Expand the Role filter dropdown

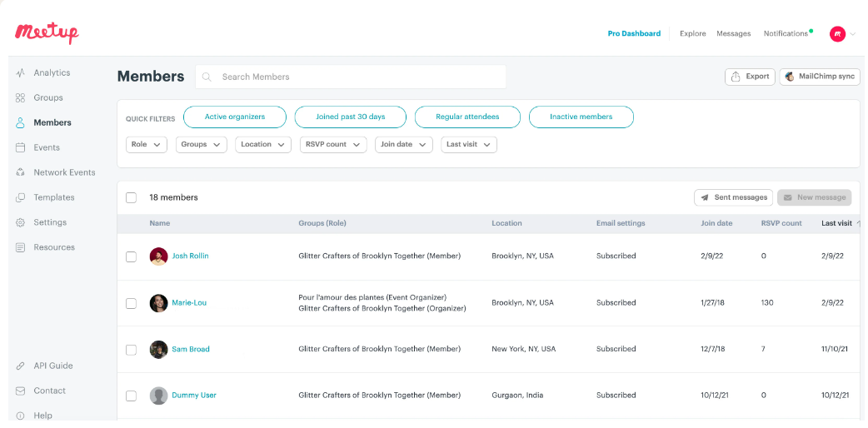coord(147,145)
